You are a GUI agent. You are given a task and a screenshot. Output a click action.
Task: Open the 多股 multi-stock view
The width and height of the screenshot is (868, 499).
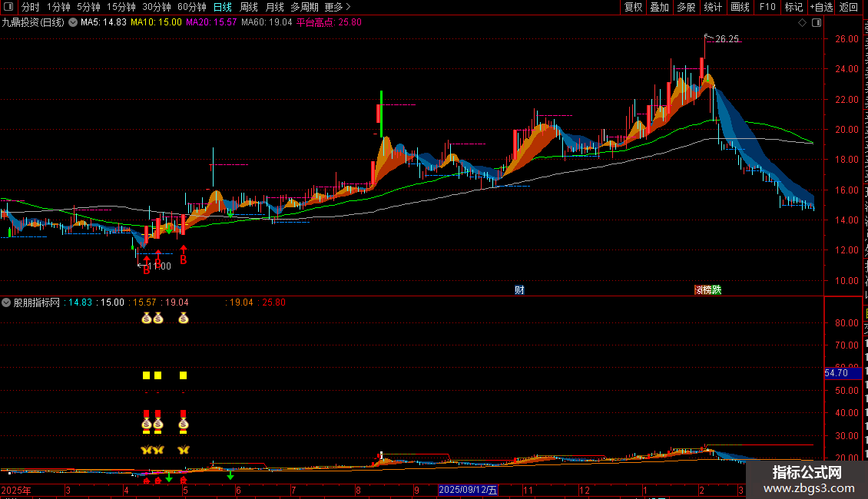click(x=686, y=7)
